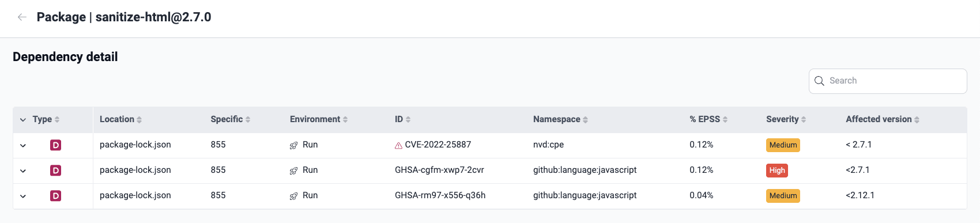Viewport: 980px width, 223px height.
Task: Click github:language:javascript in GHSA-rm97-x556-q36h row
Action: (585, 195)
